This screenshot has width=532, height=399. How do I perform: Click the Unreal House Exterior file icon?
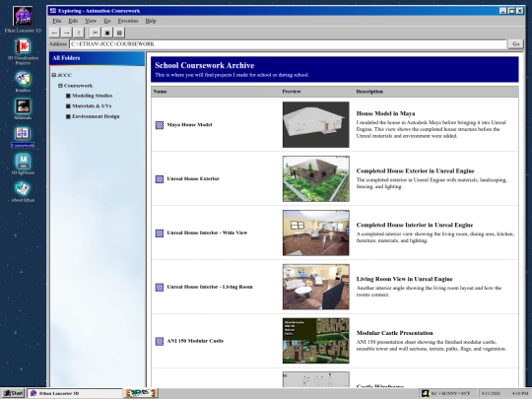coord(160,178)
